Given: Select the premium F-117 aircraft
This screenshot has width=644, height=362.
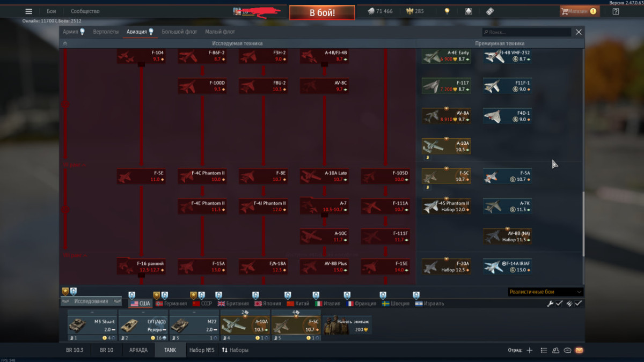Looking at the screenshot, I should click(x=447, y=86).
